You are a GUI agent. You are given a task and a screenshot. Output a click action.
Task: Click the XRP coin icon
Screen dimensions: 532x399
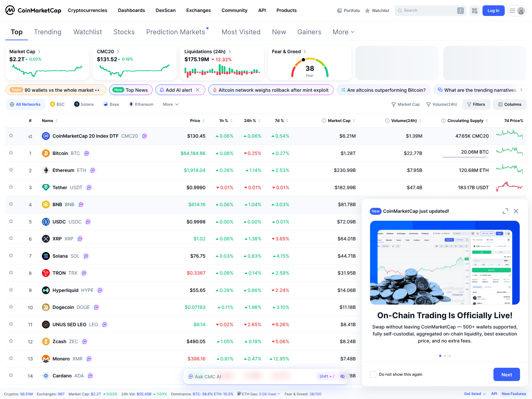tap(46, 239)
